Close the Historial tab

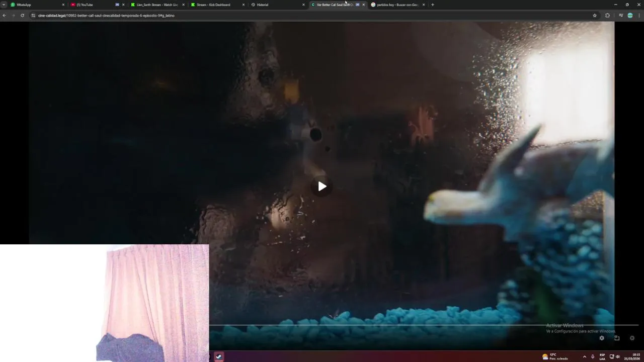(303, 5)
